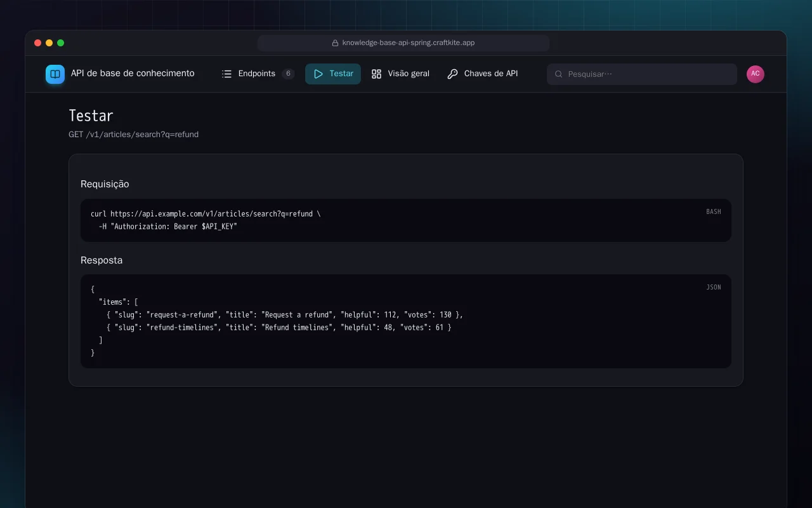812x508 pixels.
Task: Click the Chaves de API key icon
Action: click(452, 74)
